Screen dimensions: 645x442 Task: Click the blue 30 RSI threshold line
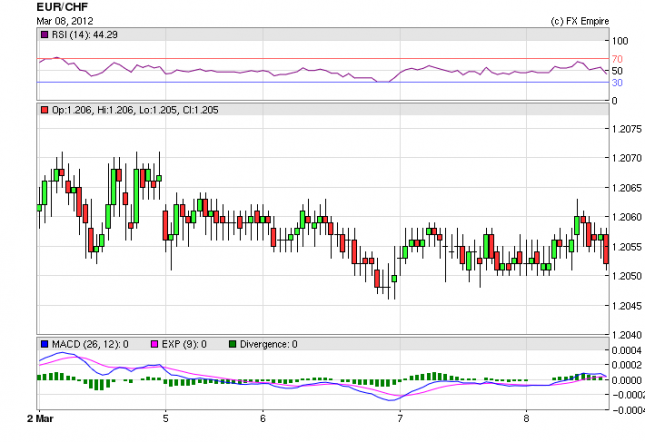(x=323, y=82)
